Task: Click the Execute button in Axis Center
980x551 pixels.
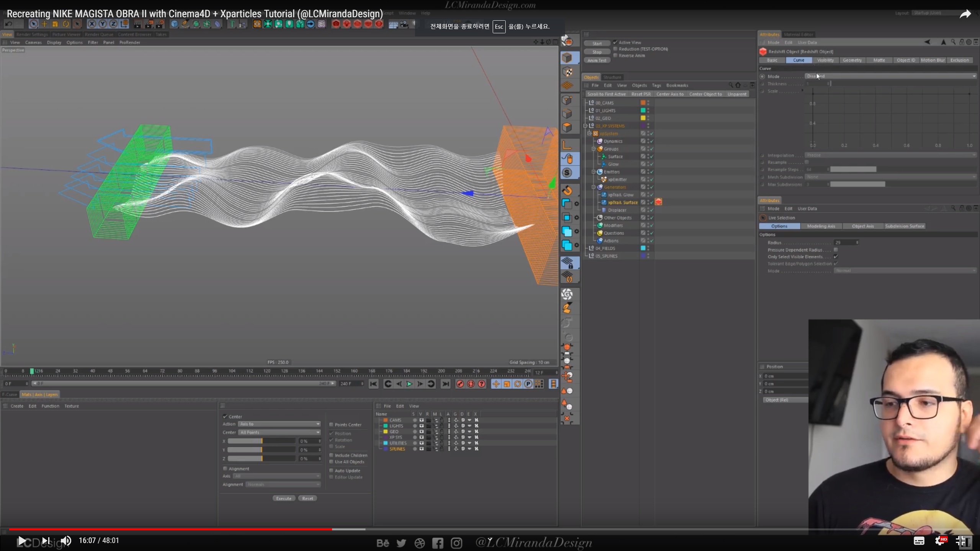Action: coord(284,498)
